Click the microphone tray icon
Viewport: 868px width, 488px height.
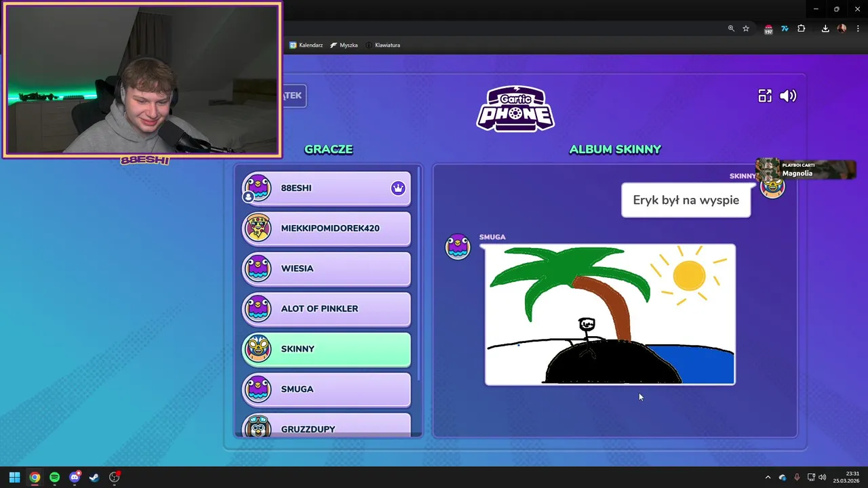pyautogui.click(x=797, y=477)
